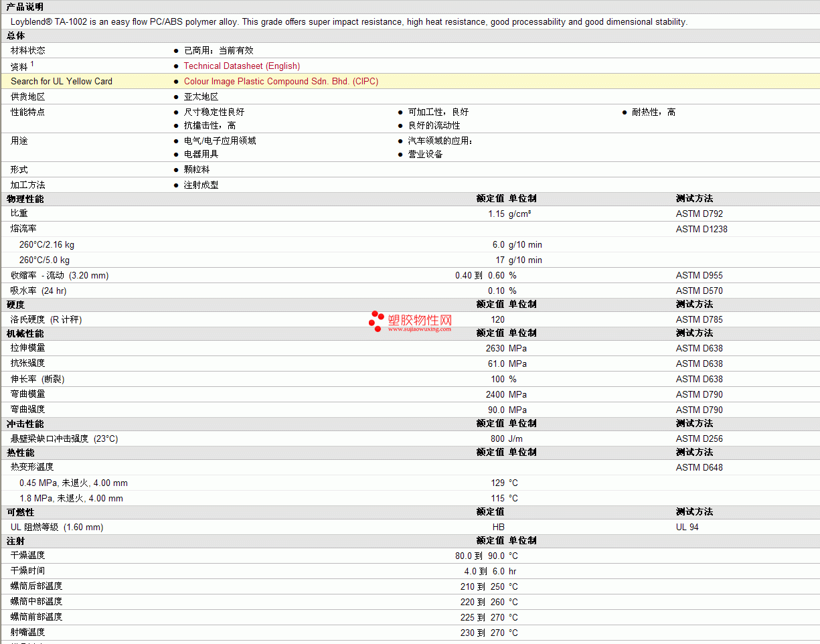This screenshot has height=644, width=820.
Task: Click the 热变形温度 row label
Action: (32, 467)
